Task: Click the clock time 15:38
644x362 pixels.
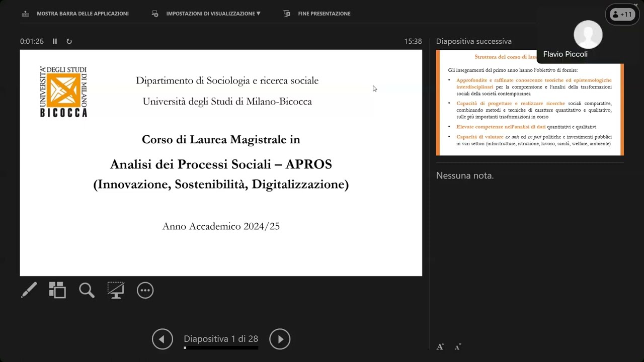Action: 413,41
